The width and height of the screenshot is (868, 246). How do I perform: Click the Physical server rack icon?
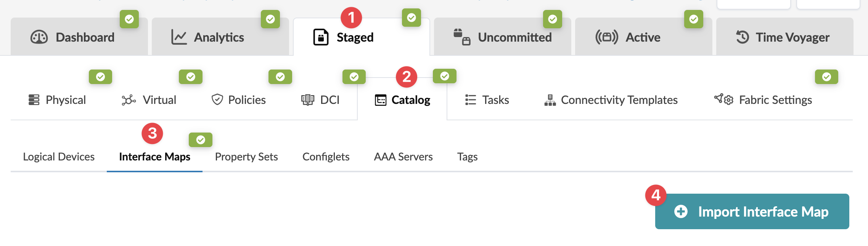click(x=34, y=100)
